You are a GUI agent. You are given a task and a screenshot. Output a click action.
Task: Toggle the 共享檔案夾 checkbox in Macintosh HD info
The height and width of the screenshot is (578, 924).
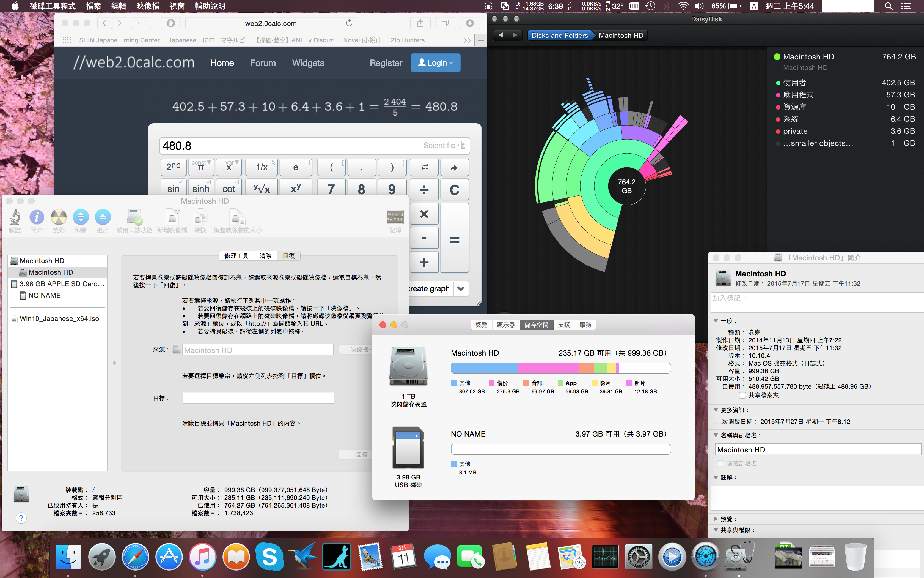742,395
